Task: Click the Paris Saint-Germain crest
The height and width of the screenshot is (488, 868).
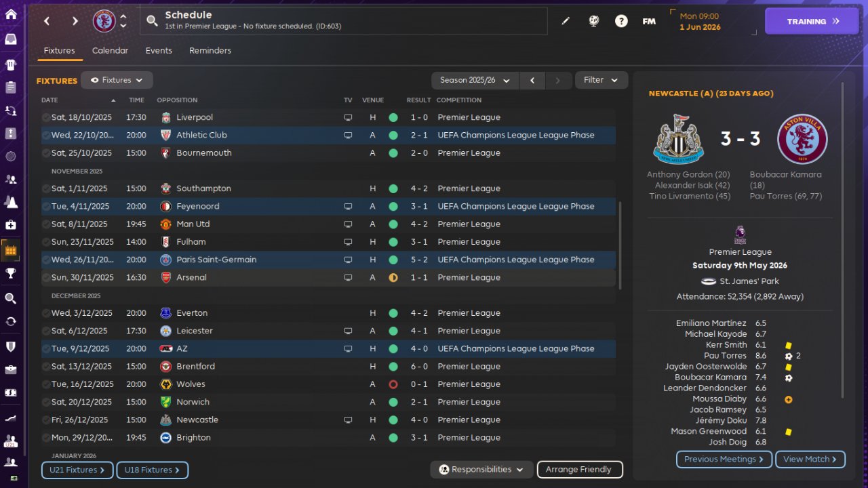Action: pyautogui.click(x=166, y=260)
